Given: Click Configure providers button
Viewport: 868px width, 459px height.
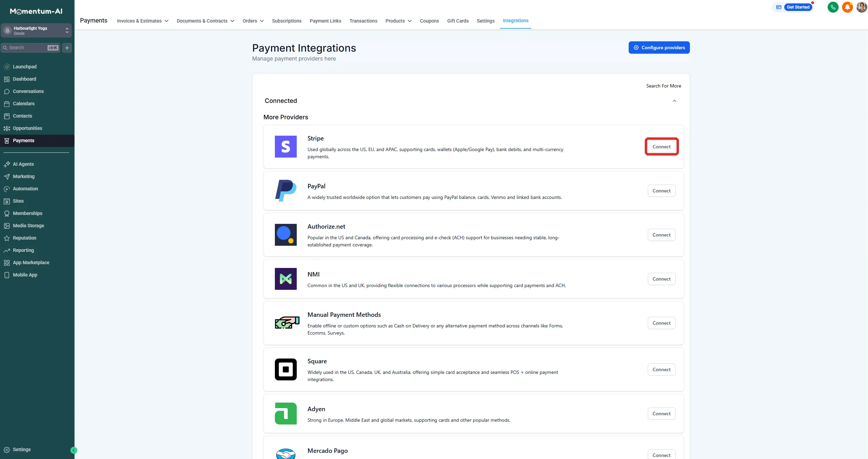Looking at the screenshot, I should click(659, 48).
